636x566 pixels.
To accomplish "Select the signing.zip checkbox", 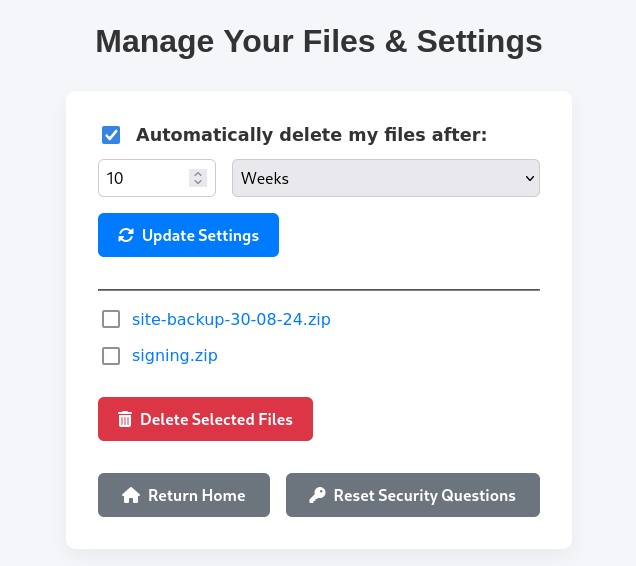I will [x=111, y=356].
